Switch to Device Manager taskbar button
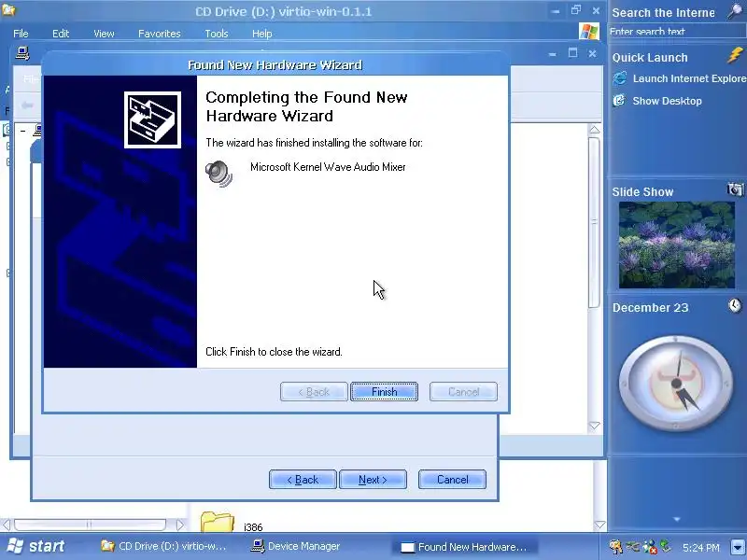The width and height of the screenshot is (747, 560). (x=295, y=546)
